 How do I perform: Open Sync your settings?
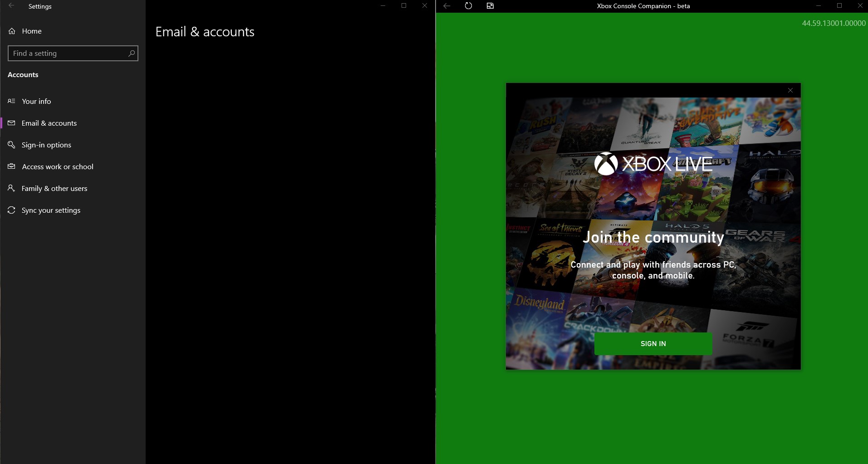click(x=73, y=210)
